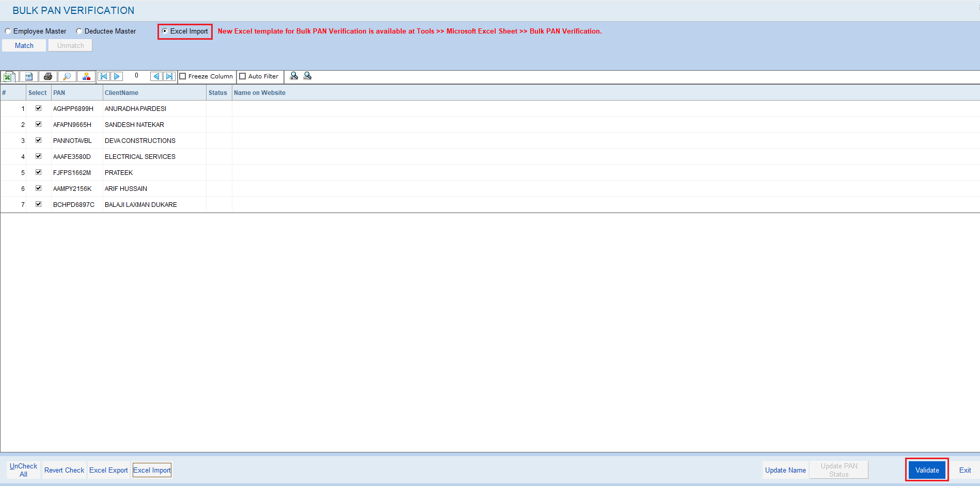Jump to last record using navigation icon

[169, 76]
